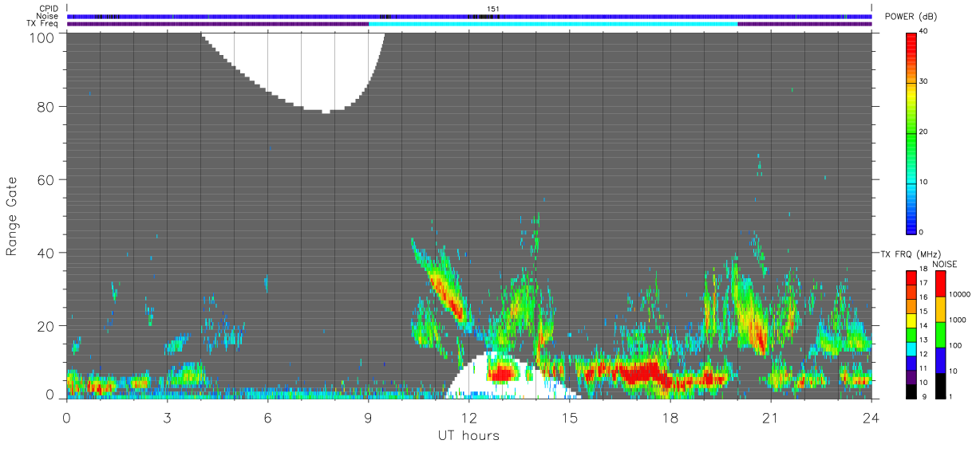The width and height of the screenshot is (980, 452).
Task: Click Range Gate tick label 40
Action: click(x=46, y=254)
